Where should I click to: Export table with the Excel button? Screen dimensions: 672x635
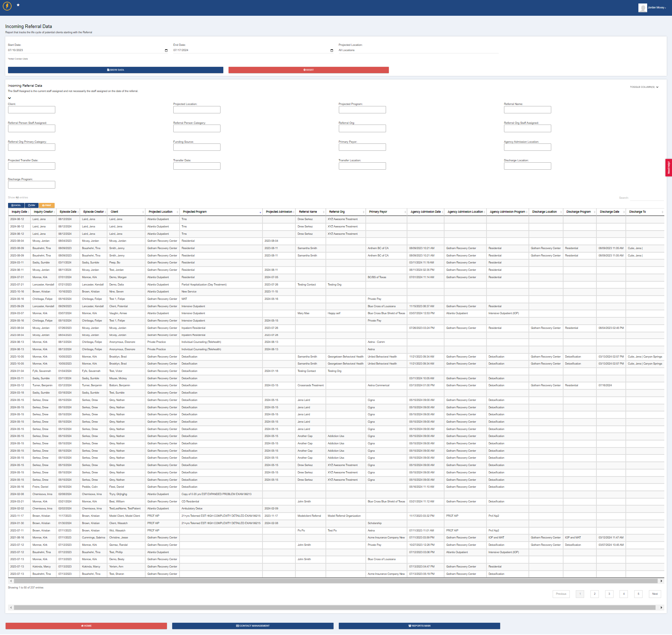click(x=16, y=205)
